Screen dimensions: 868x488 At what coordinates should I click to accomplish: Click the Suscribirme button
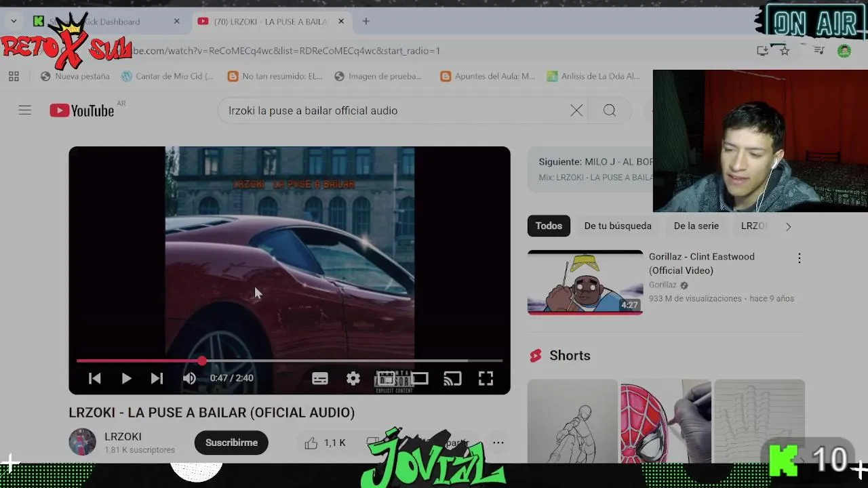(231, 443)
